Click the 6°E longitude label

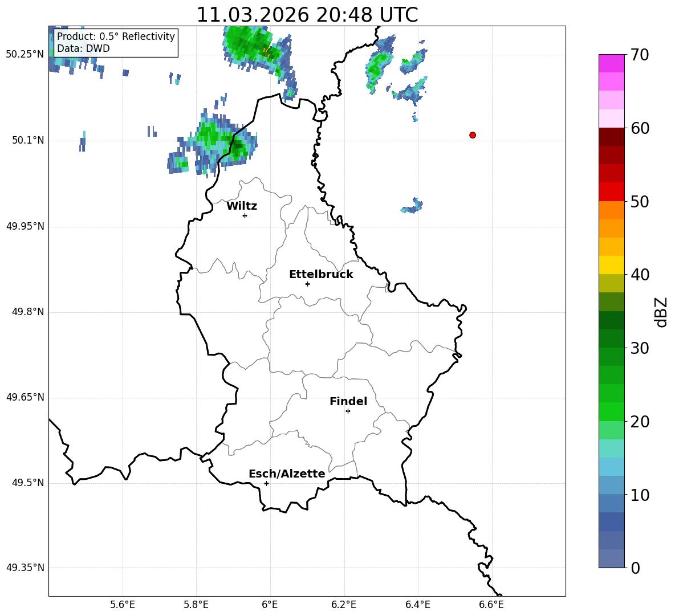pos(270,605)
